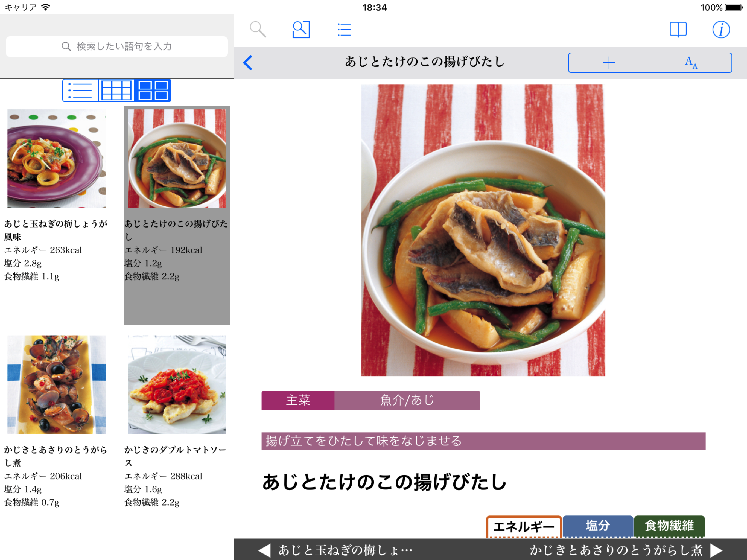Open the font size adjust button
Image resolution: width=747 pixels, height=560 pixels.
tap(691, 63)
